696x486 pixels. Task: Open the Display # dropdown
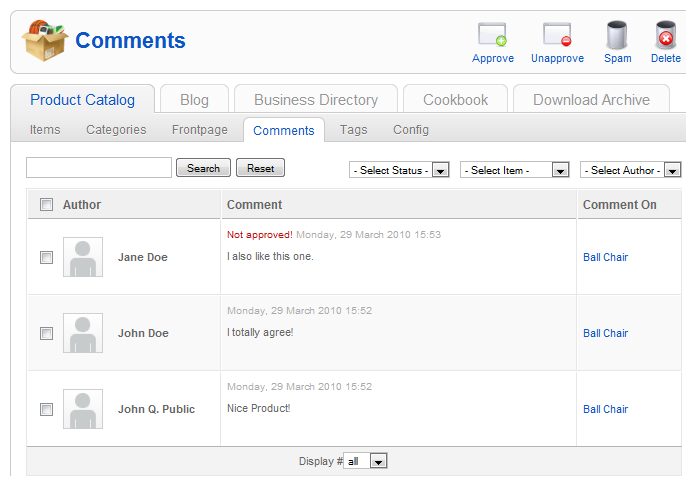(x=365, y=461)
